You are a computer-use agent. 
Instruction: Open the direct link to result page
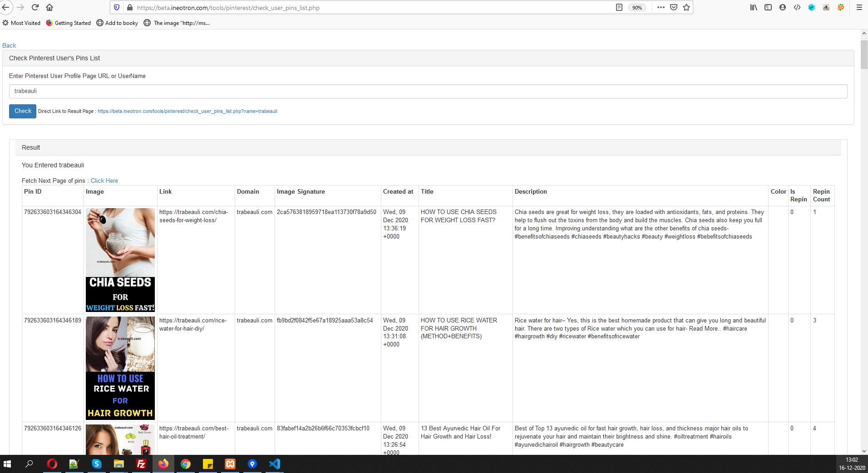[187, 111]
